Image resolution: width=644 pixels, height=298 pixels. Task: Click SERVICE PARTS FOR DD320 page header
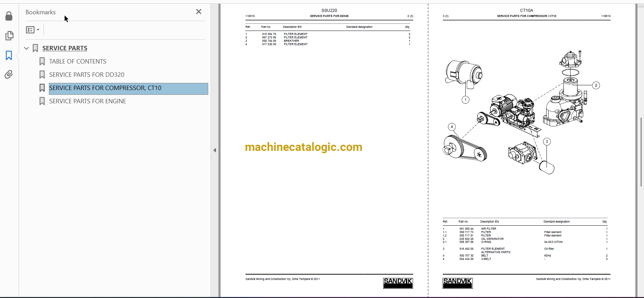329,16
